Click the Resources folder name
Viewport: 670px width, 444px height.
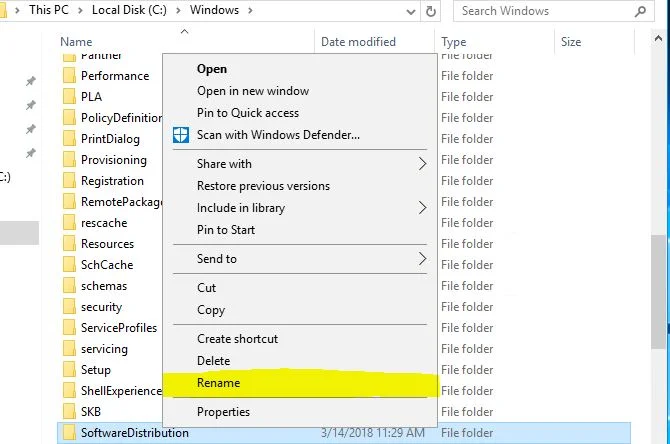[107, 244]
